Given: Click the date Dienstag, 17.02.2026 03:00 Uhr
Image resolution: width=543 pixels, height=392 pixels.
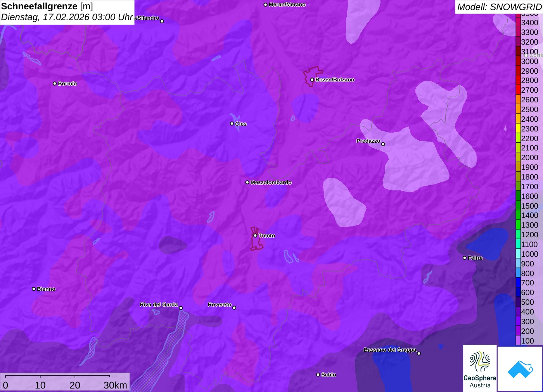Looking at the screenshot, I should point(67,17).
